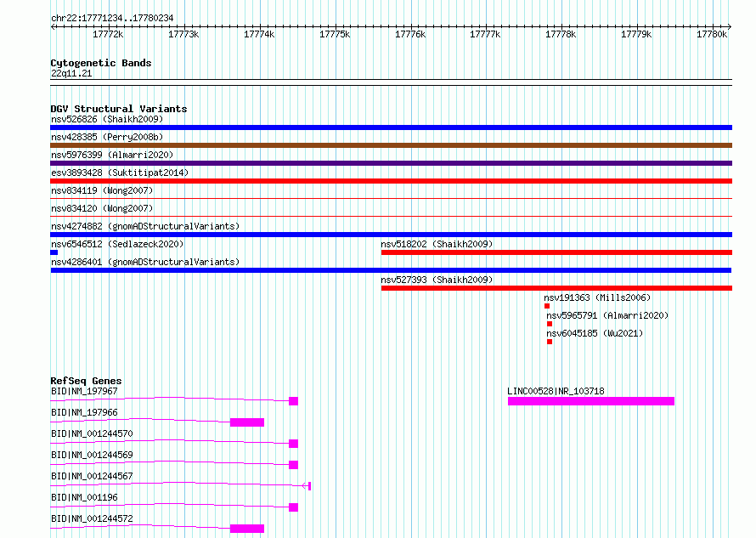The width and height of the screenshot is (756, 538).
Task: Click the 17774k ruler tick label
Action: point(259,34)
